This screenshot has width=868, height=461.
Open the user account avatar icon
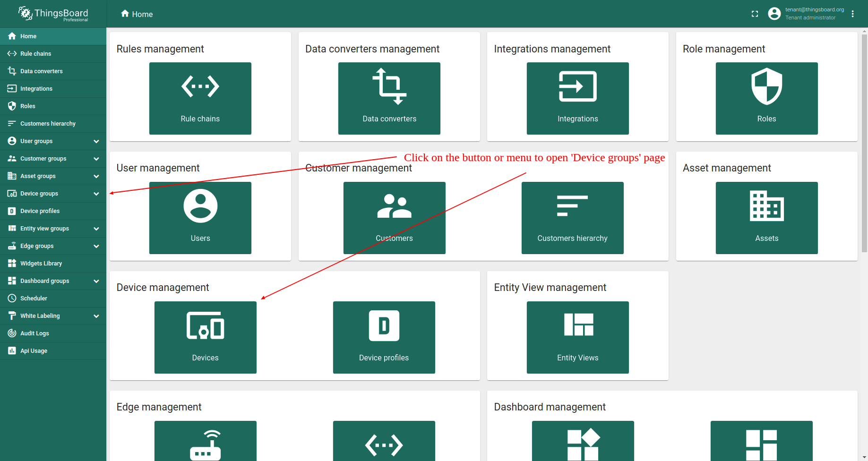(x=774, y=14)
